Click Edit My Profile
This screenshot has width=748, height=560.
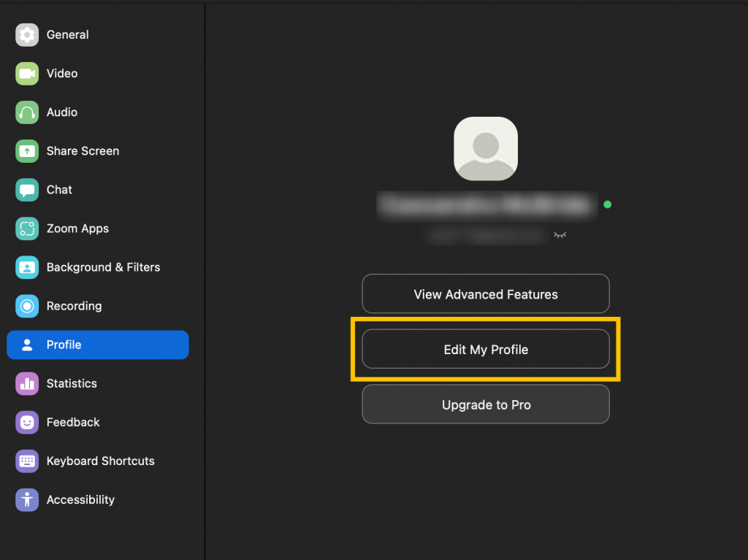tap(485, 349)
